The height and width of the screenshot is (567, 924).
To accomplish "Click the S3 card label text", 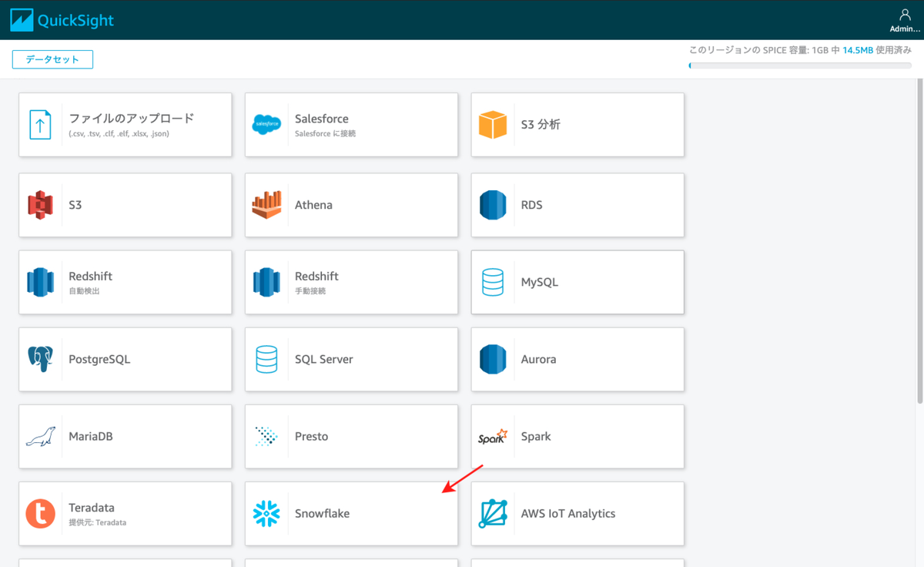I will (75, 205).
